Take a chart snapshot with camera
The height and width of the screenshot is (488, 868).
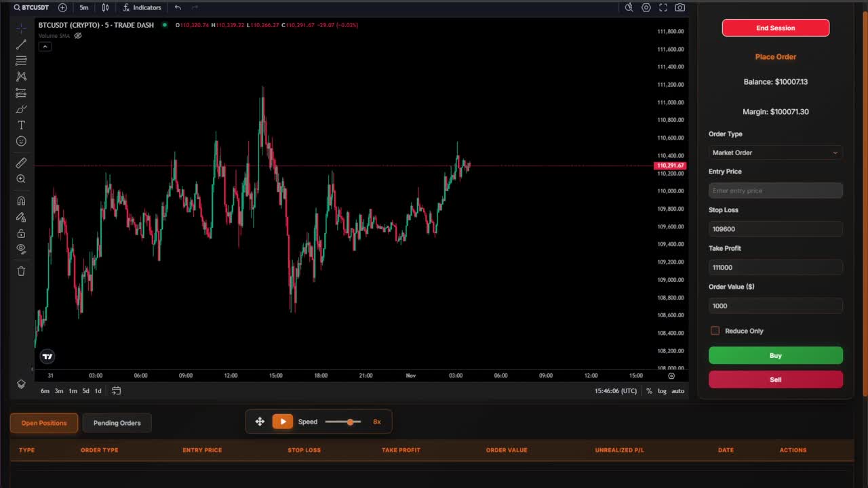(x=680, y=7)
